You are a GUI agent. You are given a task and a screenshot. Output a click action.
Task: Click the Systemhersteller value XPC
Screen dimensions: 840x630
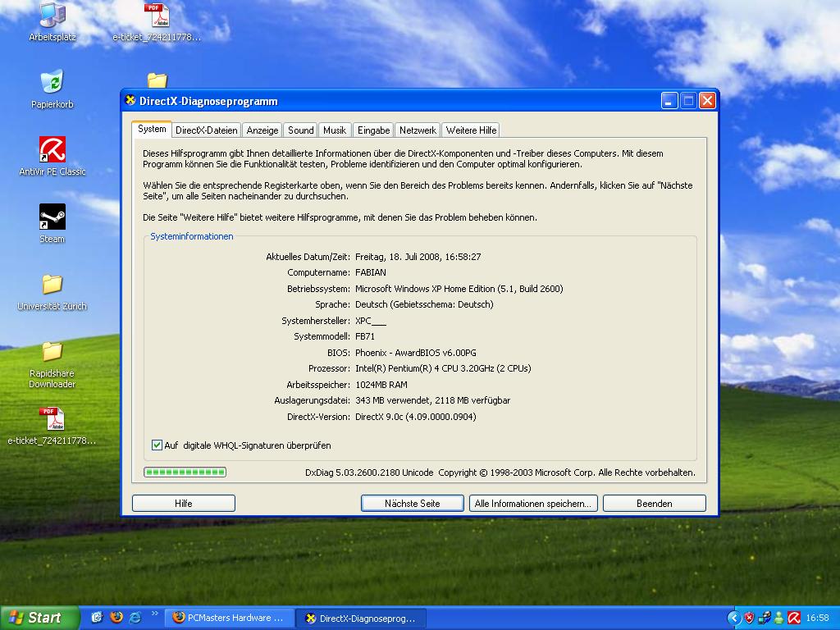(x=370, y=321)
